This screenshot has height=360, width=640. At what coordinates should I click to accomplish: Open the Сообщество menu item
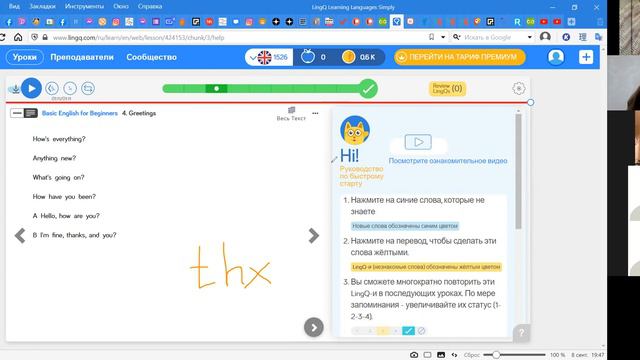click(x=151, y=57)
